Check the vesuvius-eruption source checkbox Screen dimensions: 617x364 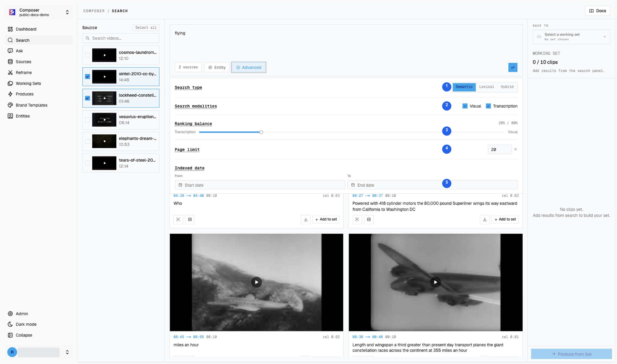(87, 120)
